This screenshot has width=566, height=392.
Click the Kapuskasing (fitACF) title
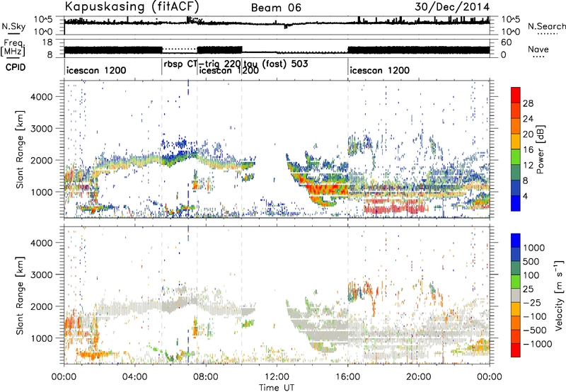coord(132,6)
